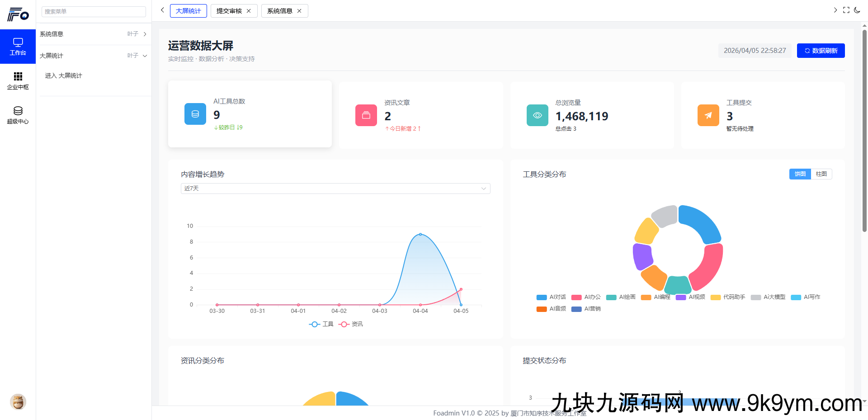
Task: Toggle dark mode with the moon icon
Action: click(858, 10)
